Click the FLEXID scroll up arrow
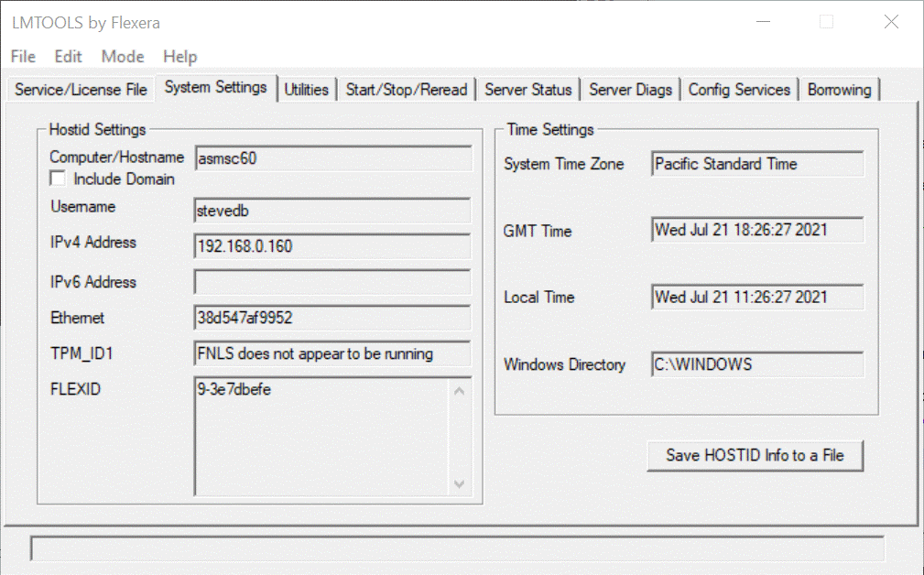This screenshot has height=575, width=924. tap(460, 391)
